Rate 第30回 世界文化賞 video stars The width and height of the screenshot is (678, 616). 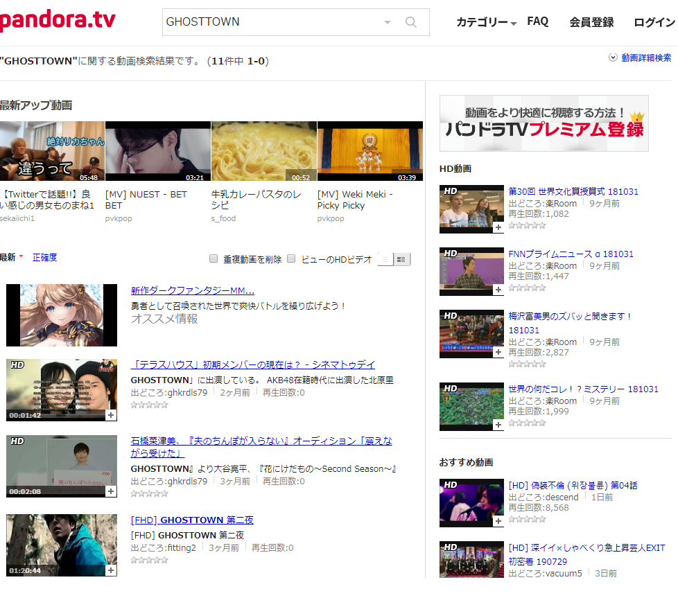(x=528, y=225)
